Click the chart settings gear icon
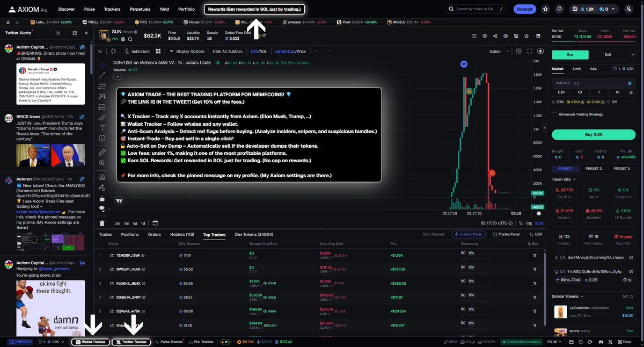This screenshot has height=347, width=644. point(518,51)
